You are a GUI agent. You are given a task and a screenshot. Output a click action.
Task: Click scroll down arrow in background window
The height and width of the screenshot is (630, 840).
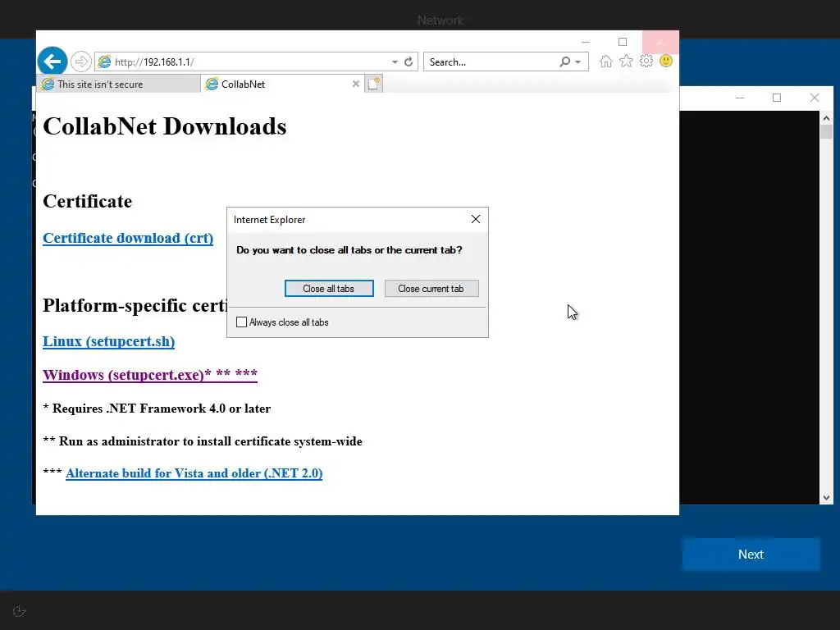click(826, 498)
